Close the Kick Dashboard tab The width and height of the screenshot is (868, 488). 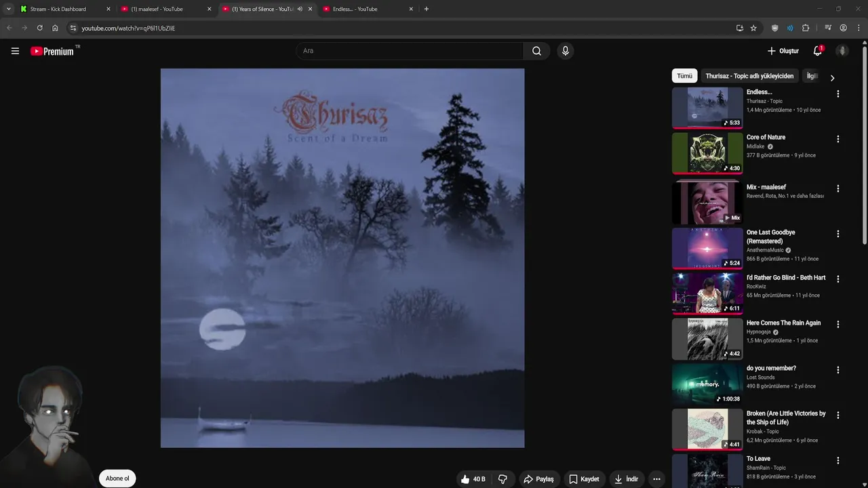(108, 9)
